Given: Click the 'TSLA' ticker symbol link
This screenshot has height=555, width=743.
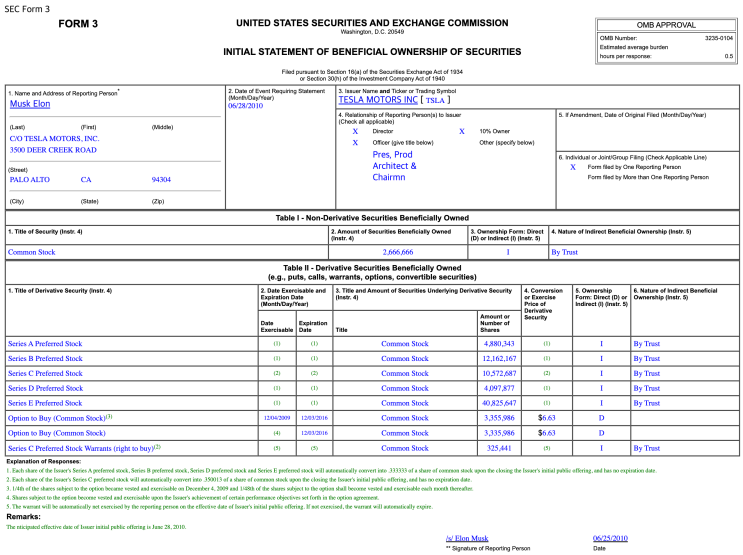Looking at the screenshot, I should click(435, 100).
